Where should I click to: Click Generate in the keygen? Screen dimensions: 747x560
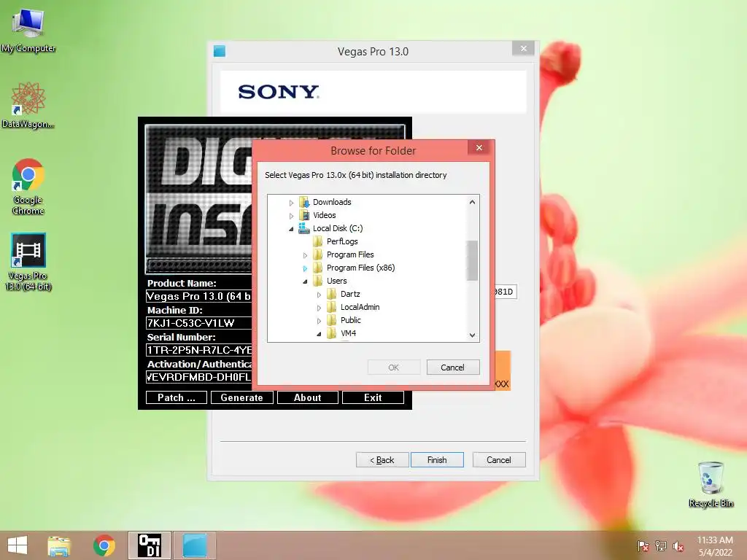pos(242,397)
